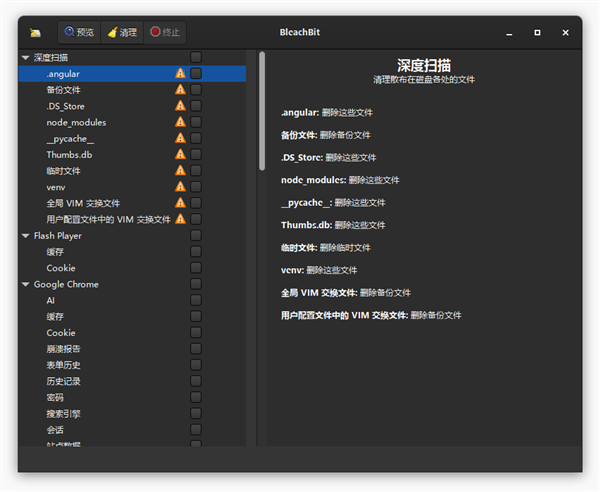Select the __pycache__ tree row
600x492 pixels.
point(132,138)
